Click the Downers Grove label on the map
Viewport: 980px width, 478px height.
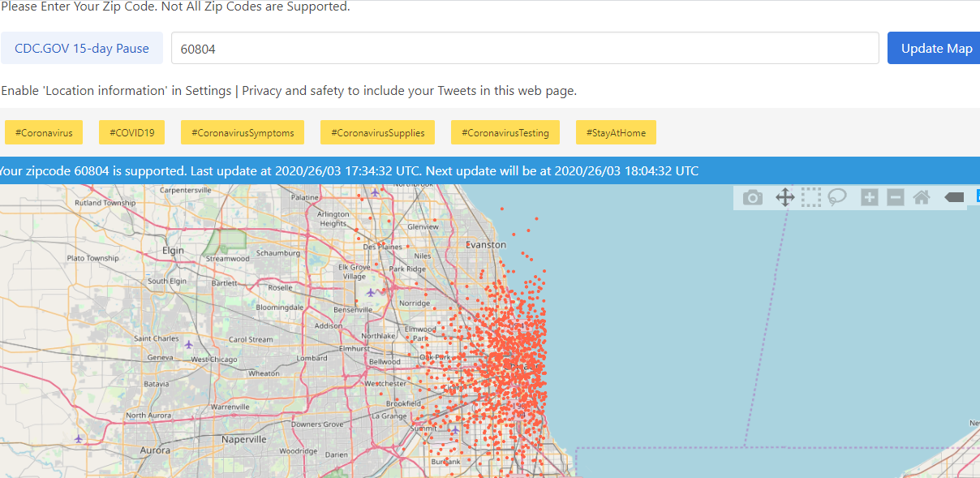click(317, 424)
